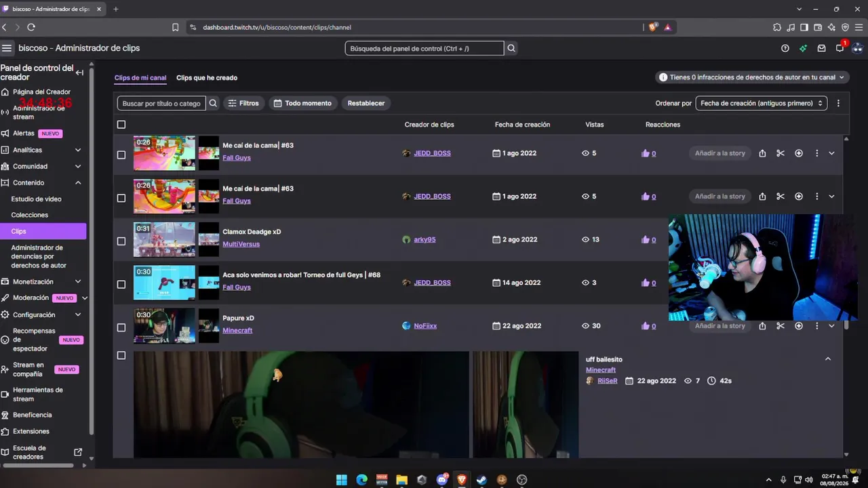This screenshot has width=868, height=488.
Task: Select the Papure xD clip checkbox
Action: coord(121,327)
